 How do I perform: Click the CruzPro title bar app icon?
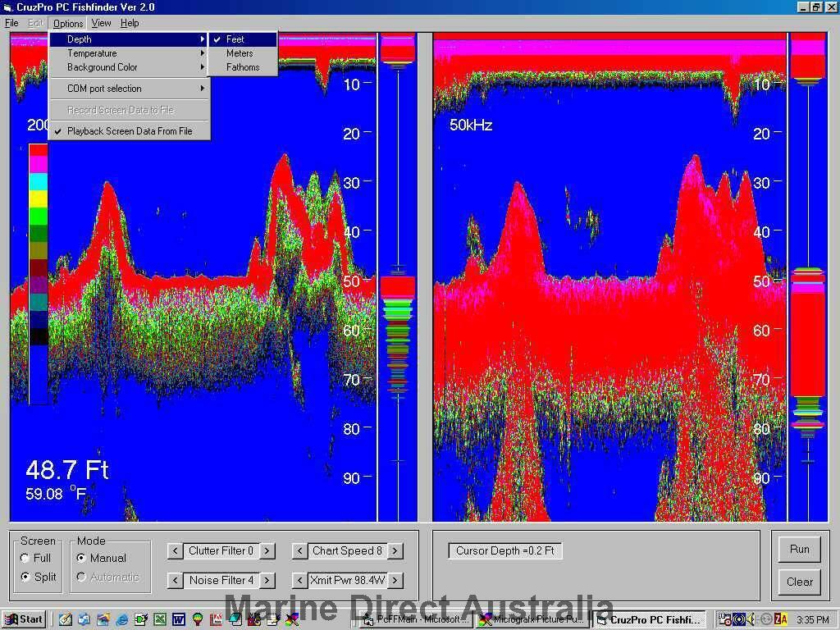pyautogui.click(x=7, y=7)
